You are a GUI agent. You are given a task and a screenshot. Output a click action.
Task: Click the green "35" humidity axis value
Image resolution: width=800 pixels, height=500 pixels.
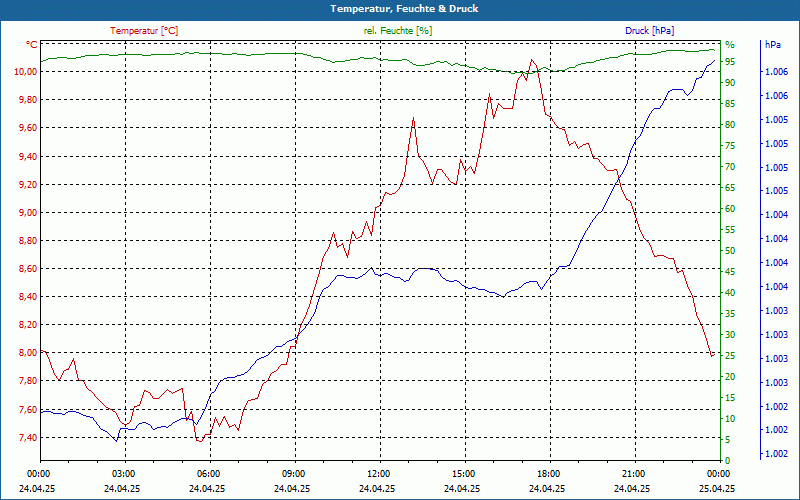[730, 314]
